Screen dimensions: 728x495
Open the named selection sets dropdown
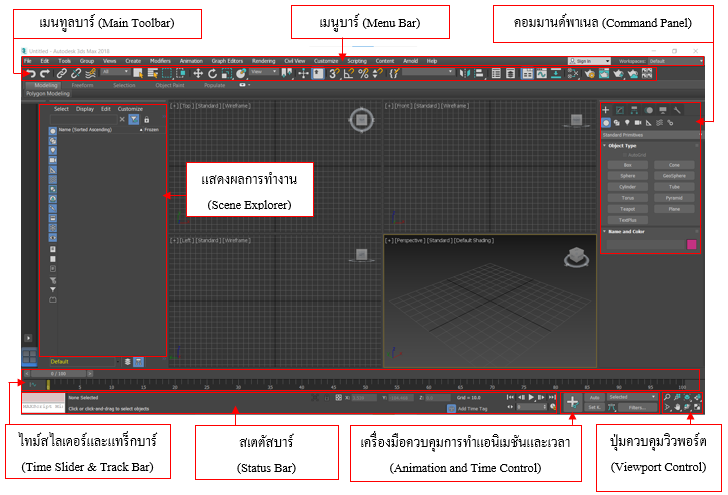pyautogui.click(x=428, y=72)
